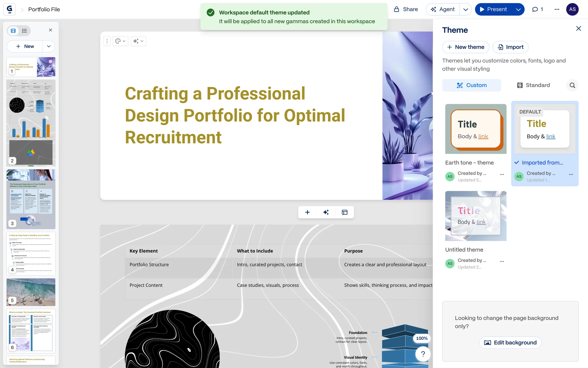This screenshot has height=368, width=588.
Task: Expand the Present options chevron
Action: pyautogui.click(x=518, y=9)
